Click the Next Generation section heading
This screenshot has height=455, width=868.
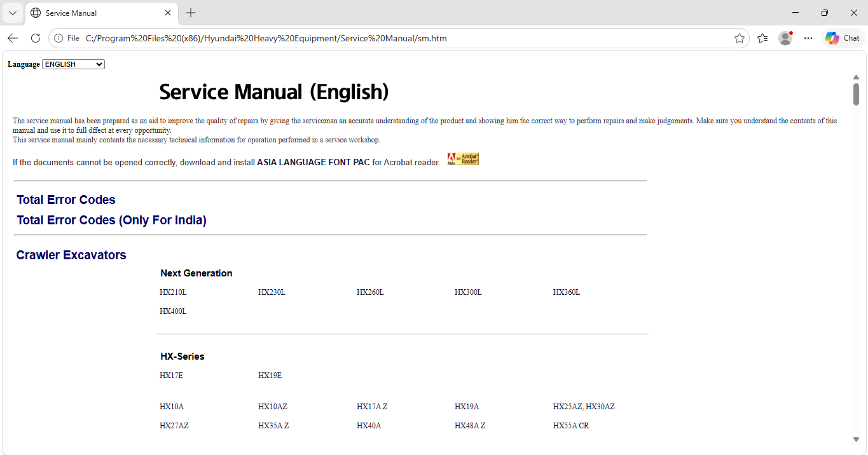coord(196,273)
